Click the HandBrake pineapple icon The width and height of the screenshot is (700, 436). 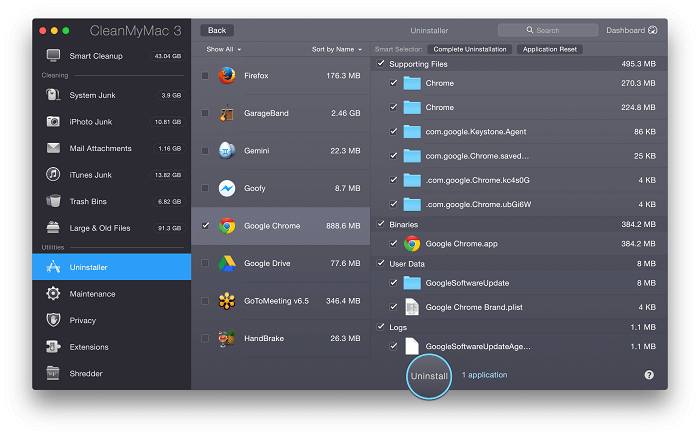coord(227,338)
